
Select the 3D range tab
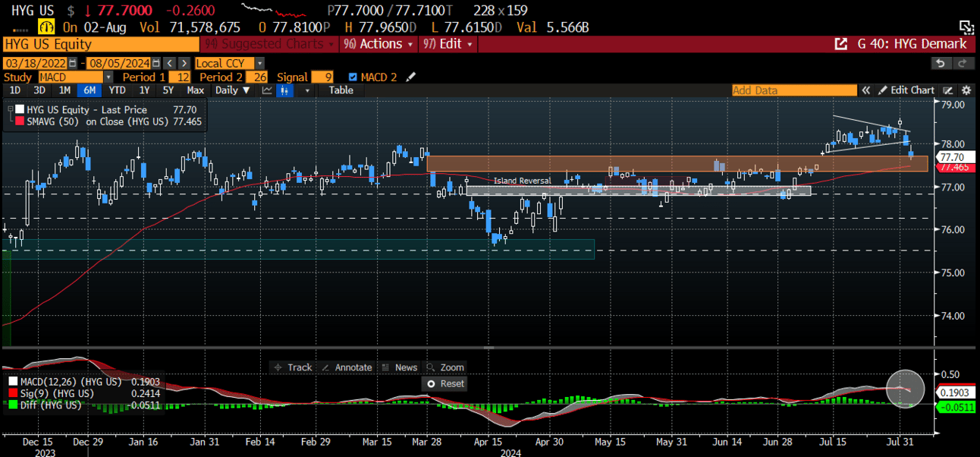point(39,90)
